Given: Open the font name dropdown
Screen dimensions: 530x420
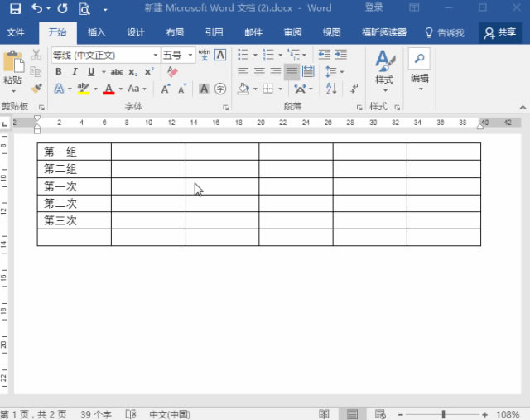Looking at the screenshot, I should click(155, 55).
